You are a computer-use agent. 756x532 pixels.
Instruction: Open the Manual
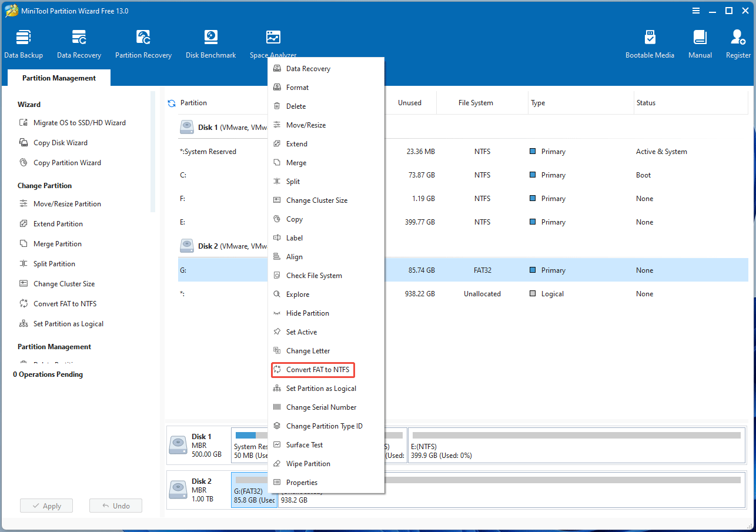tap(700, 45)
